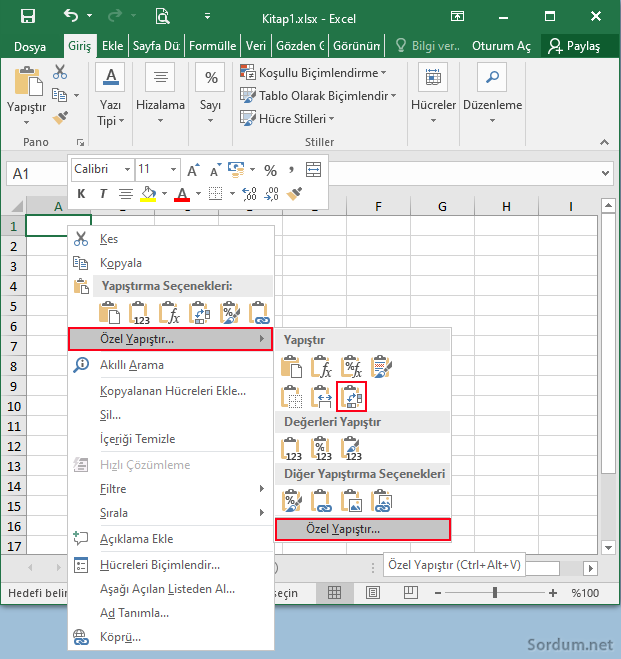Image resolution: width=621 pixels, height=659 pixels.
Task: Click the Paste Link icon under Diğer Yapıştırma Seçenekleri
Action: 321,501
